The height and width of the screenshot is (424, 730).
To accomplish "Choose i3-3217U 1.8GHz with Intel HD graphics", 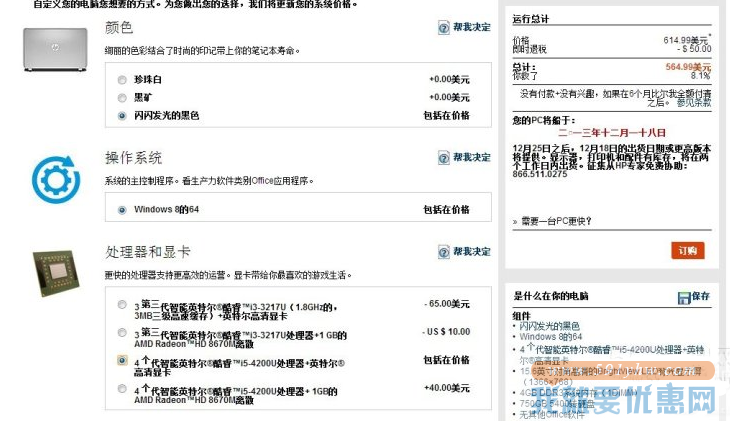I will (122, 305).
